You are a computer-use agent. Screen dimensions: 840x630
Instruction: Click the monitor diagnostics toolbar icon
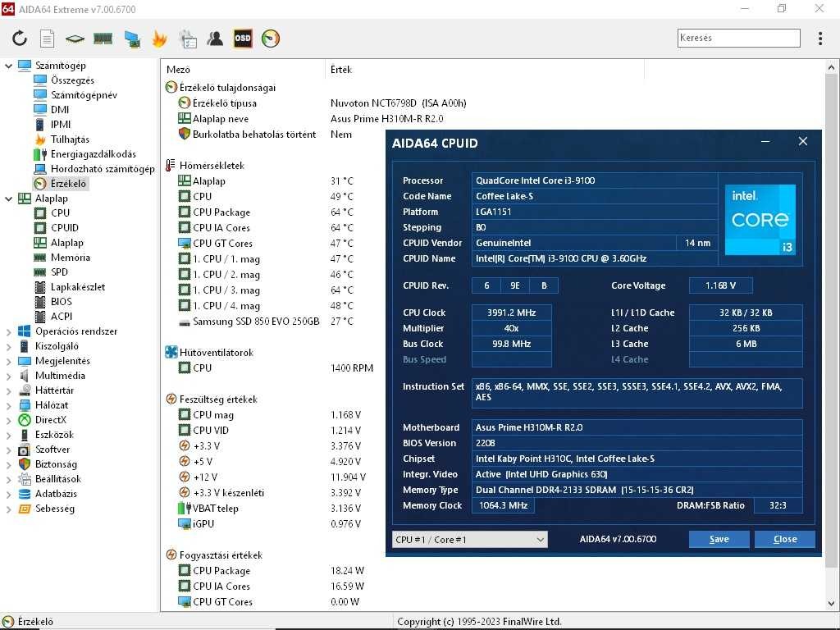tap(132, 39)
